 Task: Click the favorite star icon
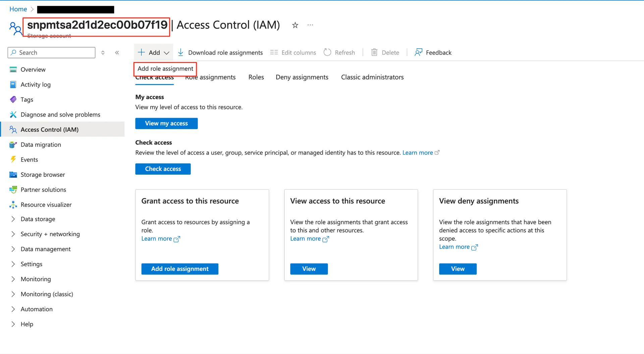(x=295, y=25)
